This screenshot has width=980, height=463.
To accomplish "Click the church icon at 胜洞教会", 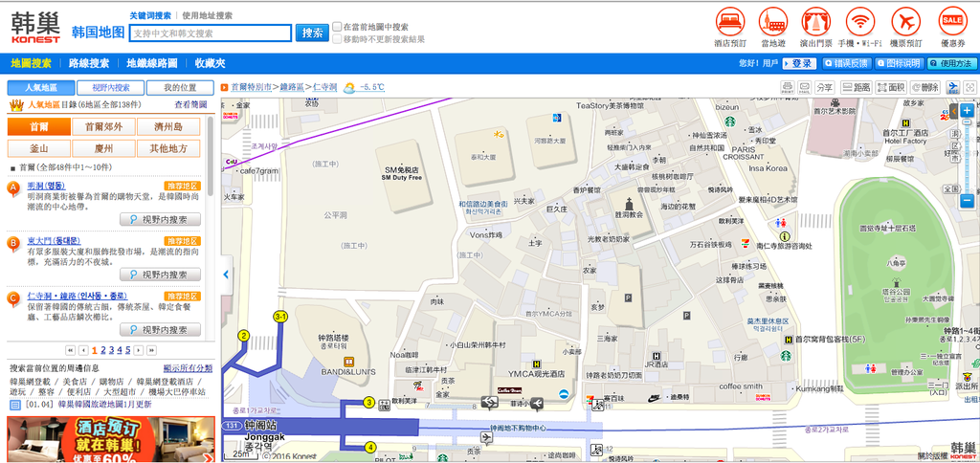I will [x=629, y=205].
